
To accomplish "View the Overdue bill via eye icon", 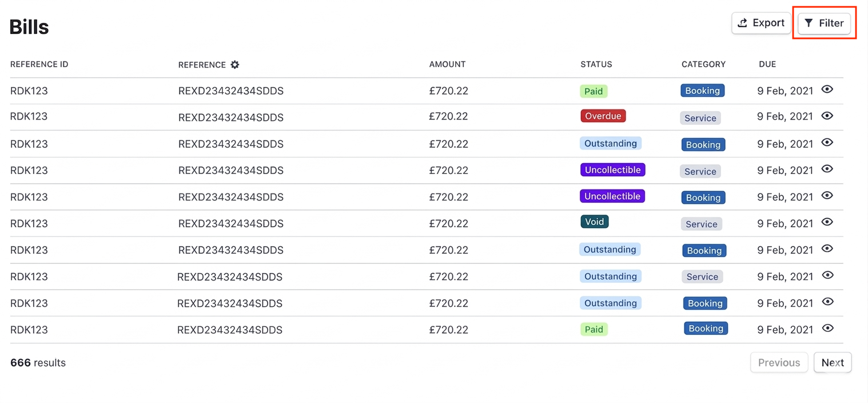I will tap(827, 116).
